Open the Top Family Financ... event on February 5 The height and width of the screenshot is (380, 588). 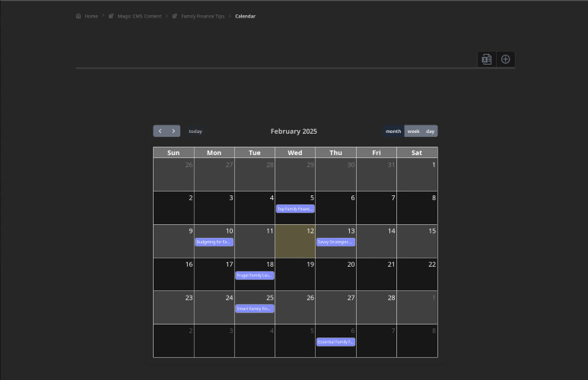[x=295, y=209]
